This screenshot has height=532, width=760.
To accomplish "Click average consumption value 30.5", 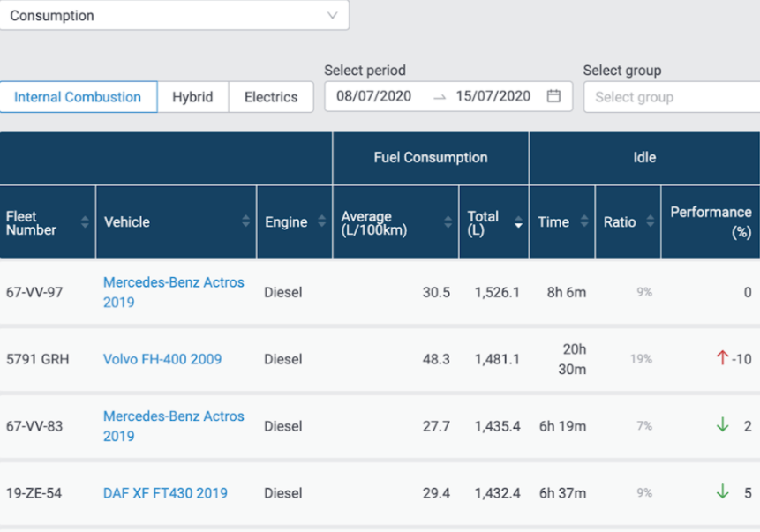I will point(436,292).
